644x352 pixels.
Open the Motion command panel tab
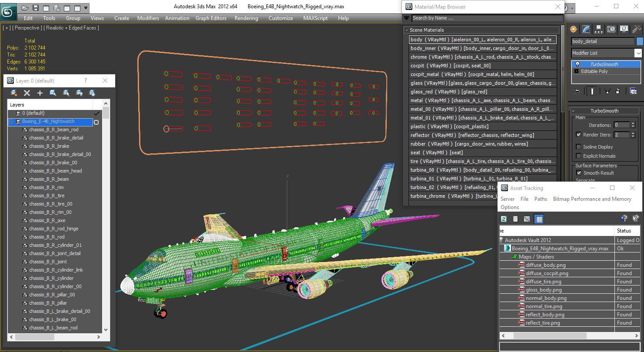[x=611, y=29]
